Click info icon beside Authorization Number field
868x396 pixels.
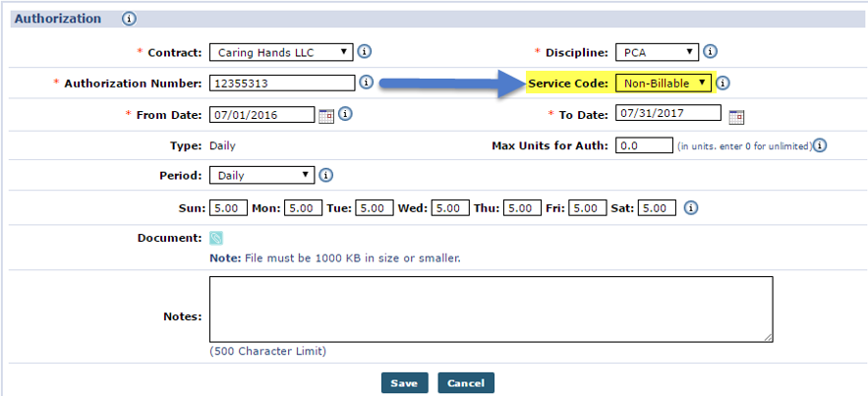(366, 83)
